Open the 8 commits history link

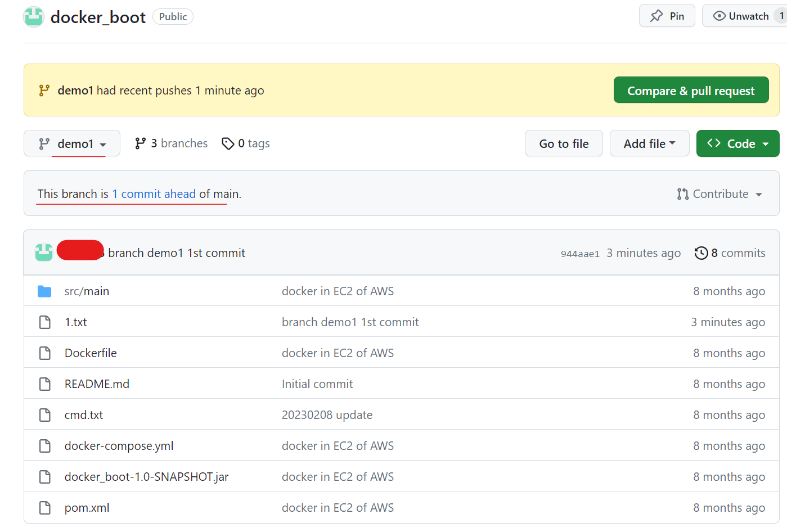point(730,253)
